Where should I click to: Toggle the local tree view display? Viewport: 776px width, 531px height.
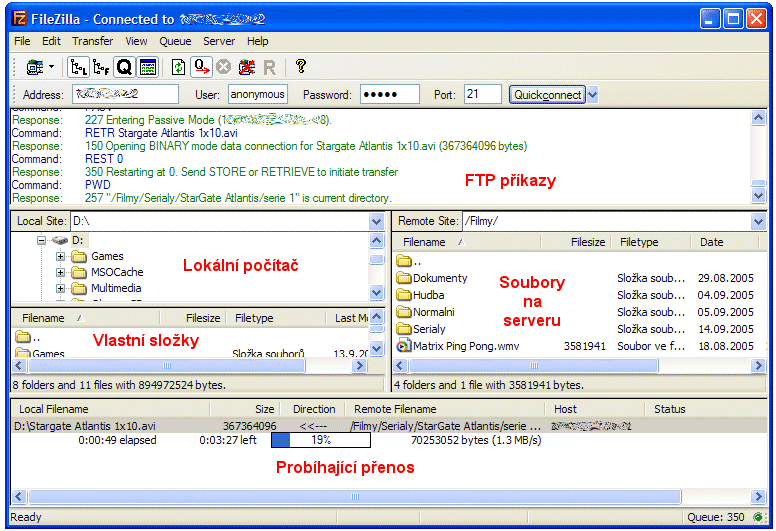pos(78,67)
